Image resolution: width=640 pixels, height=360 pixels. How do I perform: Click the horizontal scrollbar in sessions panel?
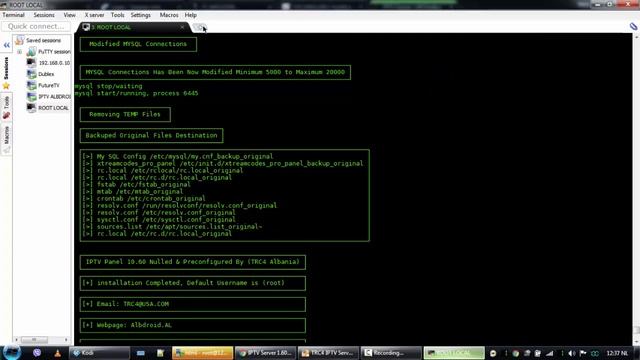34,340
